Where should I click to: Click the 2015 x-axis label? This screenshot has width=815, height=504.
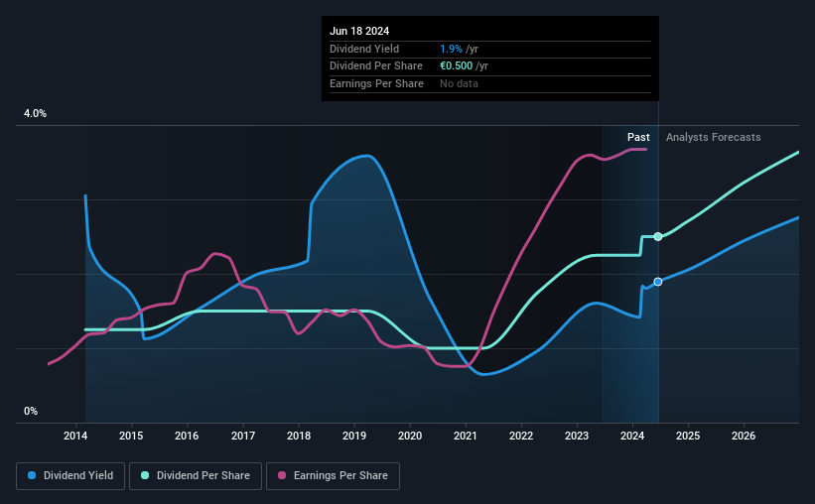click(x=131, y=436)
